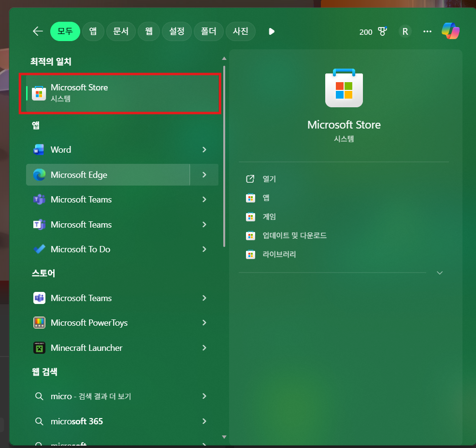Open the R user account avatar
This screenshot has width=476, height=448.
tap(405, 31)
